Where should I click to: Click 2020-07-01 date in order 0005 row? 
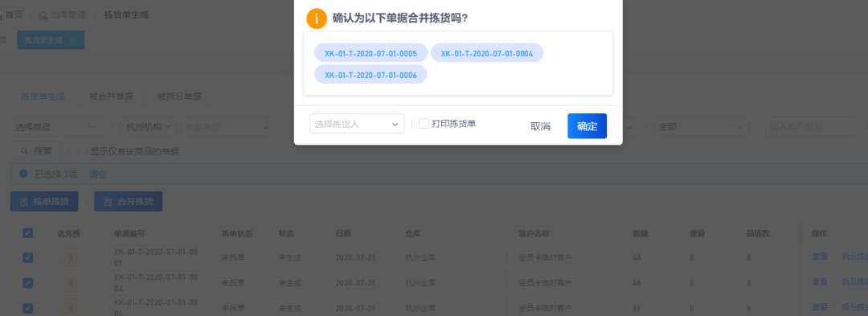click(355, 257)
